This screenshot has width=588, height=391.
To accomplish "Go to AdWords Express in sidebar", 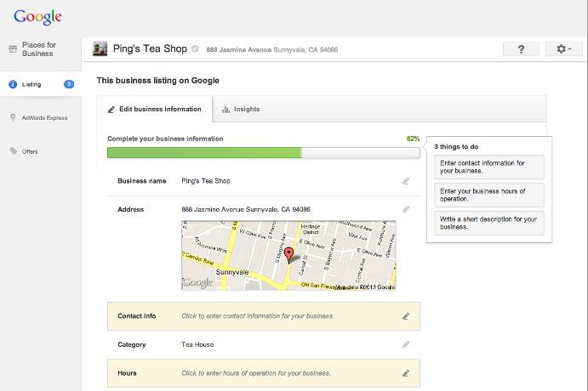I will coord(44,118).
